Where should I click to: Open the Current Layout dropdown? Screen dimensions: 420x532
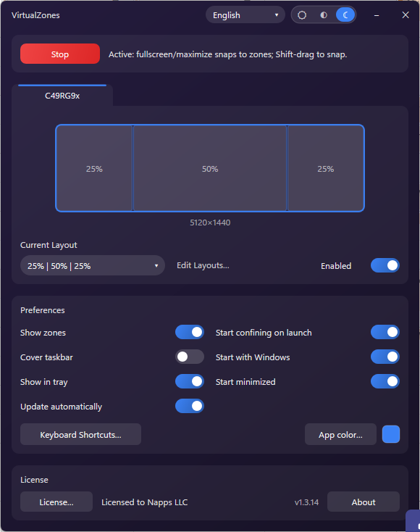coord(93,266)
